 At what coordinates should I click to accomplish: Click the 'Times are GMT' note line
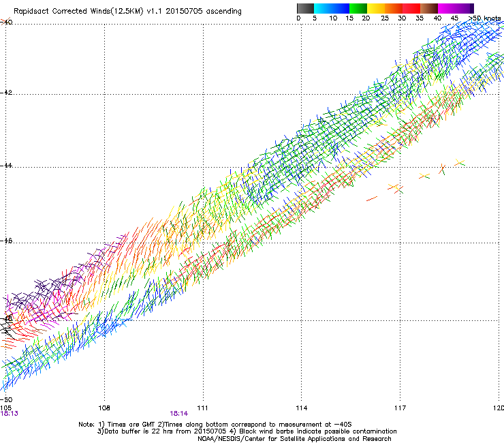point(215,425)
